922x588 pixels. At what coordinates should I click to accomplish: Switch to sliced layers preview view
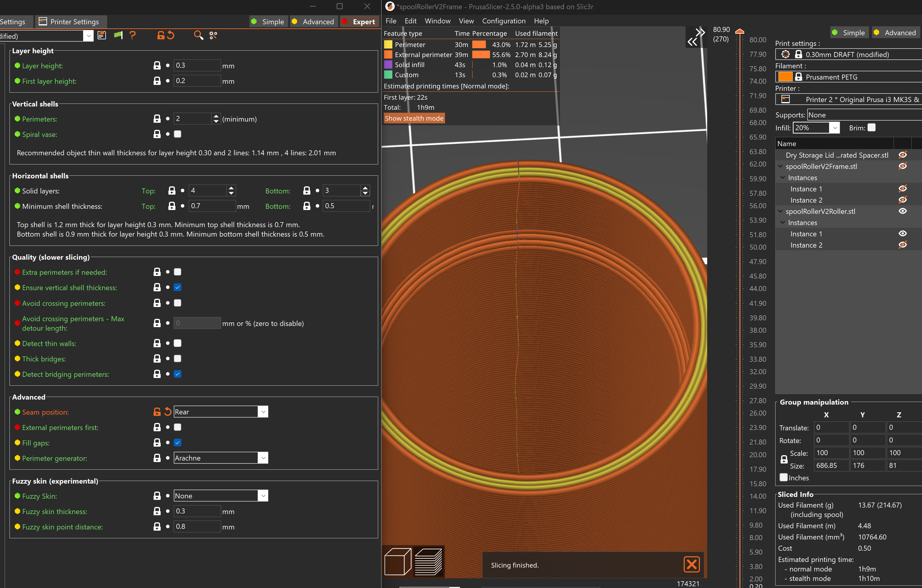[x=428, y=561]
